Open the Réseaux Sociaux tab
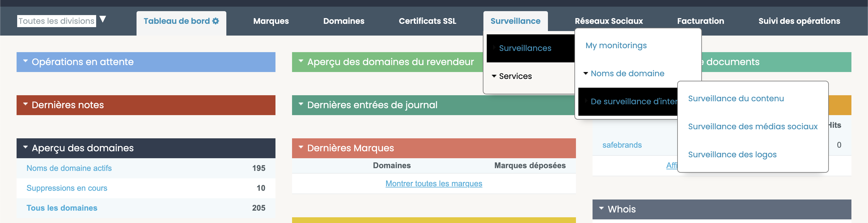The height and width of the screenshot is (223, 868). pos(609,21)
